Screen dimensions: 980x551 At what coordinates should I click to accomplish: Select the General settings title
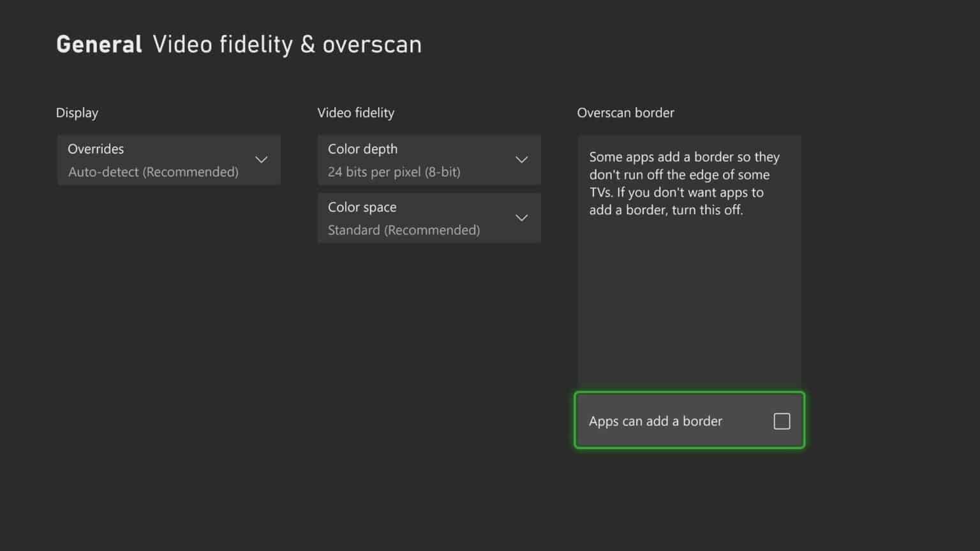coord(99,43)
